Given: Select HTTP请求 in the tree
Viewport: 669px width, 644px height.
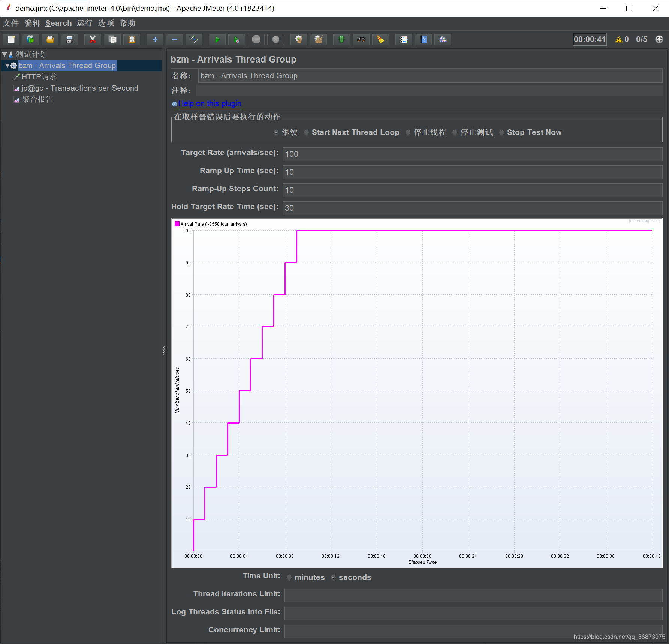Looking at the screenshot, I should [39, 77].
